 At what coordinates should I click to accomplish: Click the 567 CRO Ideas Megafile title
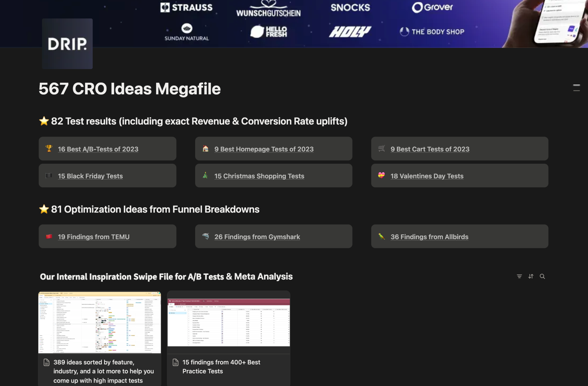129,89
